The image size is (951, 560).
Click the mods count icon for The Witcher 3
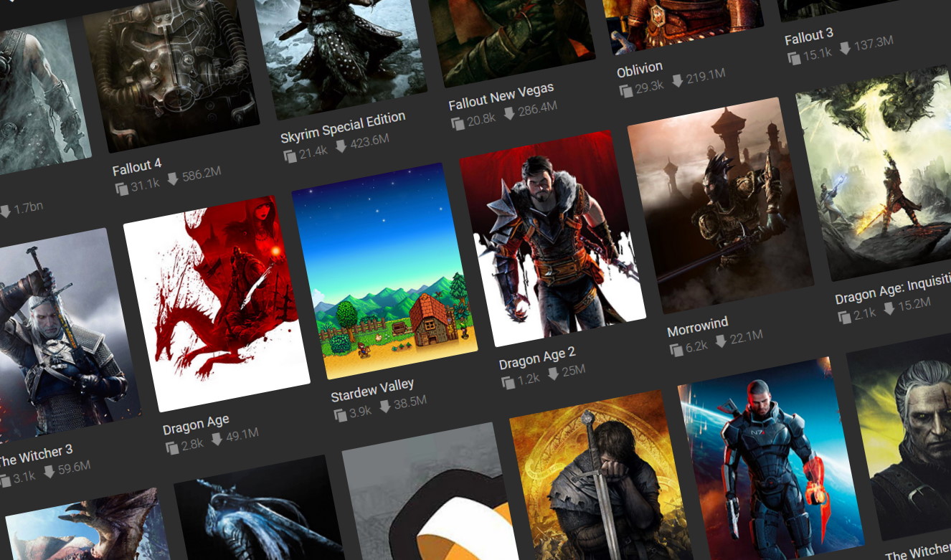pyautogui.click(x=6, y=476)
